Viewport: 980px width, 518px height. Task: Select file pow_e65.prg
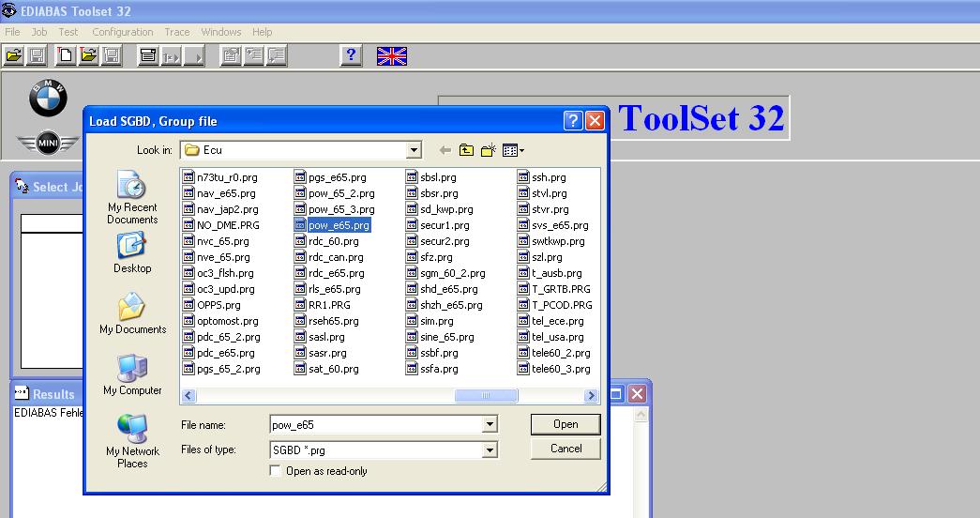coord(333,225)
